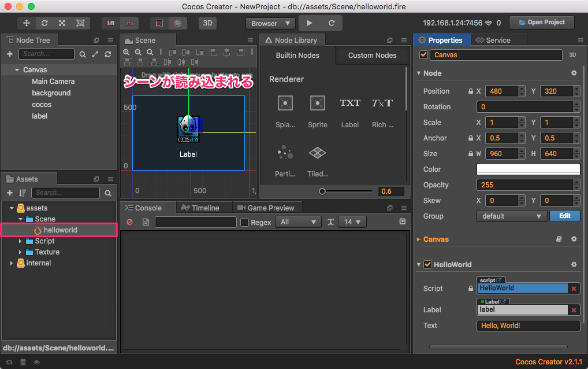Select the Scale transform tool
This screenshot has width=588, height=369.
[62, 23]
